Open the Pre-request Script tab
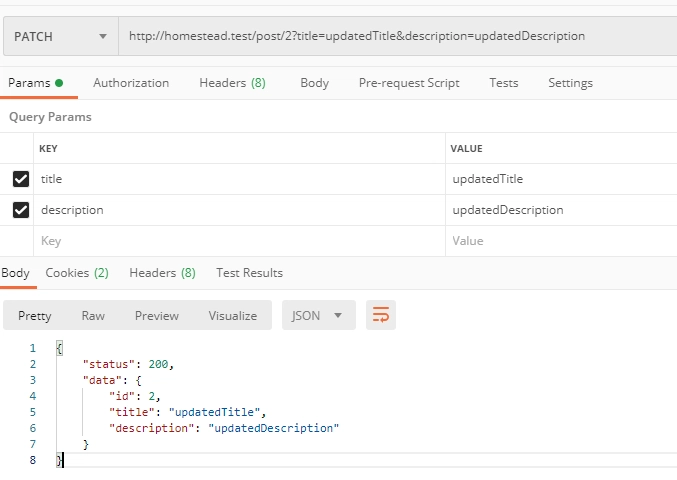Image resolution: width=677 pixels, height=480 pixels. click(409, 83)
